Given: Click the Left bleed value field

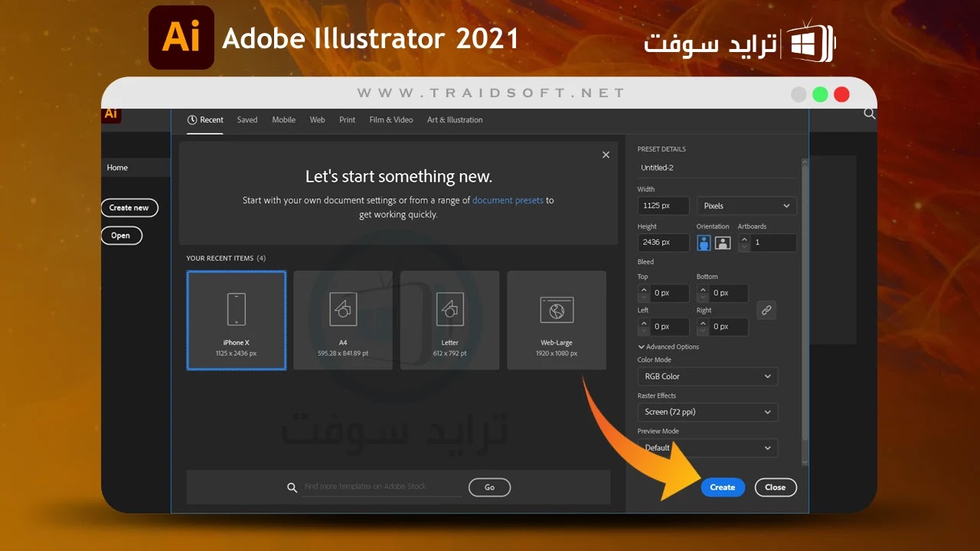Looking at the screenshot, I should (669, 327).
